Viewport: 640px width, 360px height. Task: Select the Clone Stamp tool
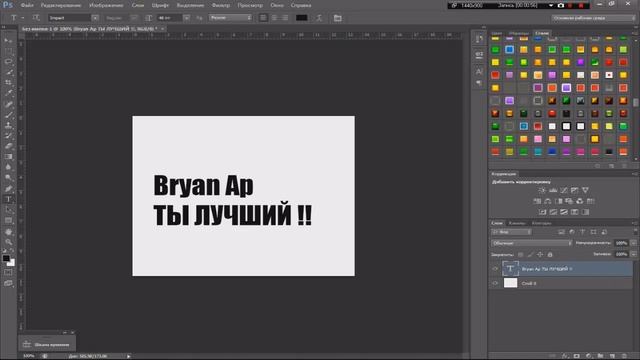[8, 125]
